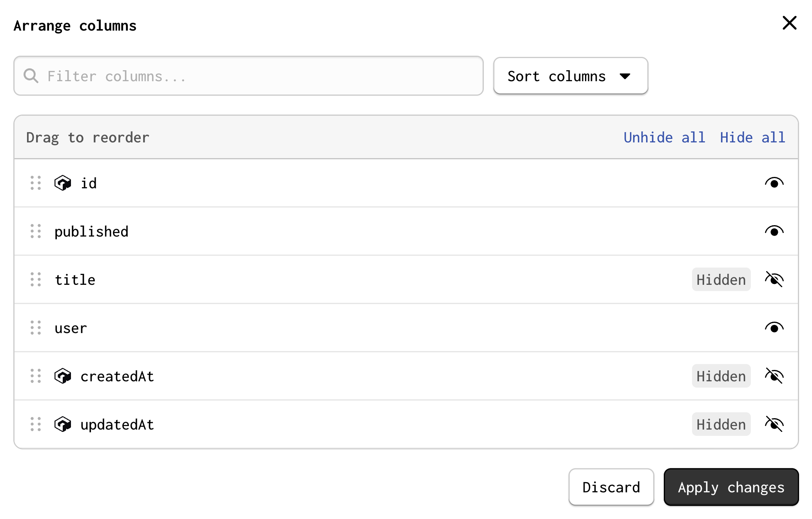This screenshot has height=519, width=812.
Task: Click the search magnifier icon
Action: point(31,76)
